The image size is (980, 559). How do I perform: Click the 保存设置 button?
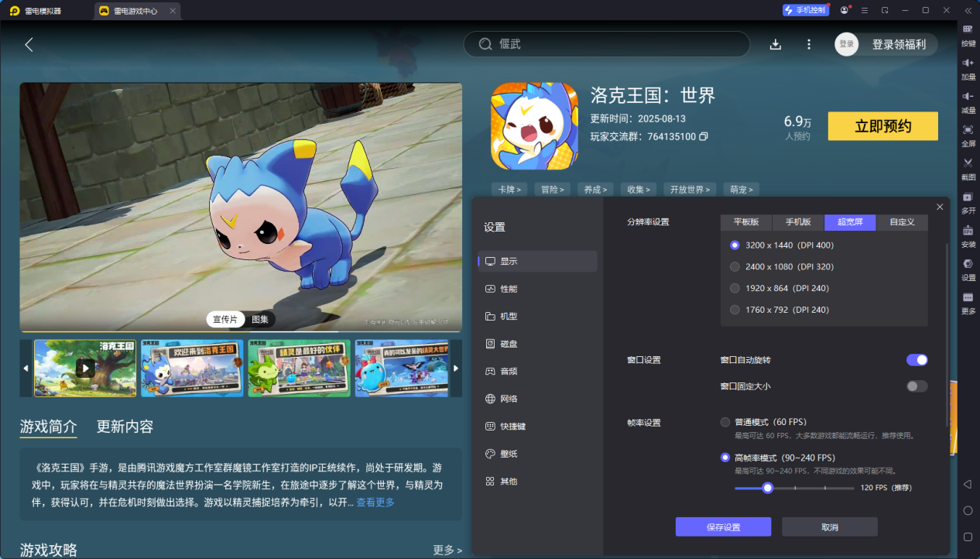click(723, 527)
